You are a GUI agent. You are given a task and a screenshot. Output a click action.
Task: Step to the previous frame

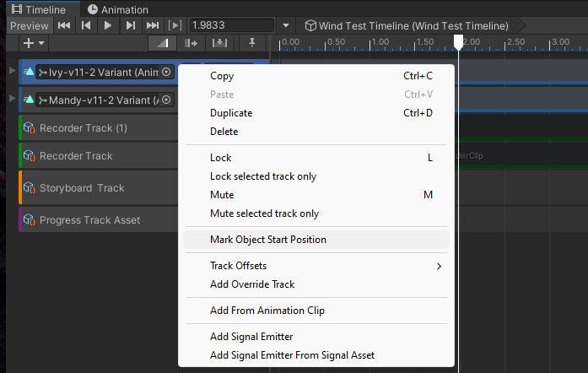point(86,26)
